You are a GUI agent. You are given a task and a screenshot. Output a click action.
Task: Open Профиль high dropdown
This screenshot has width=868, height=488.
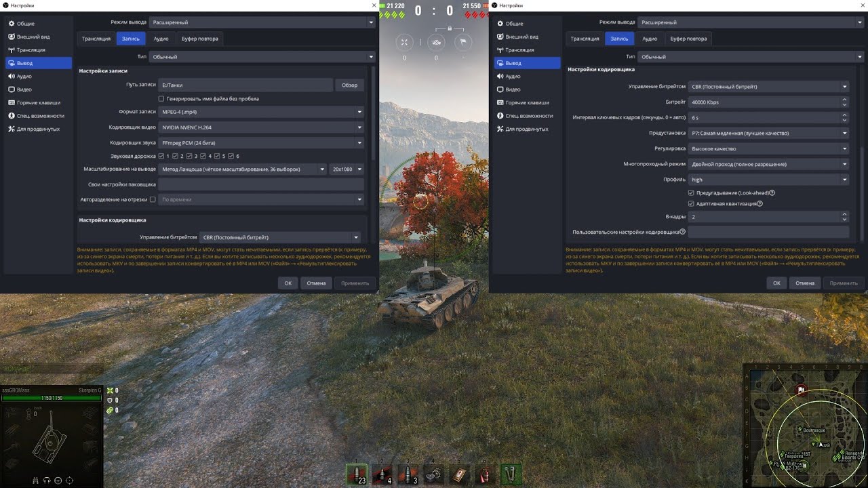769,180
